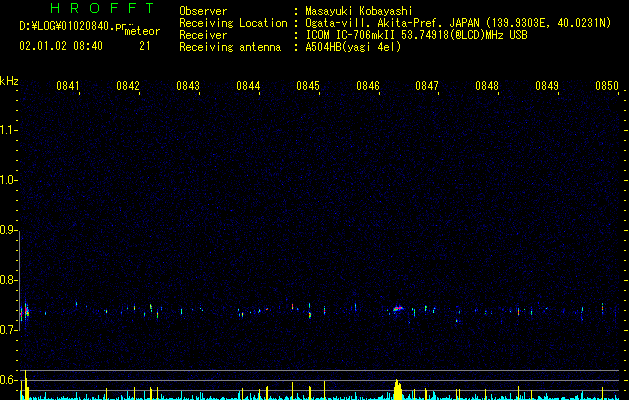Click the ICOM IC-706mkII receiver frequency text

coord(416,35)
